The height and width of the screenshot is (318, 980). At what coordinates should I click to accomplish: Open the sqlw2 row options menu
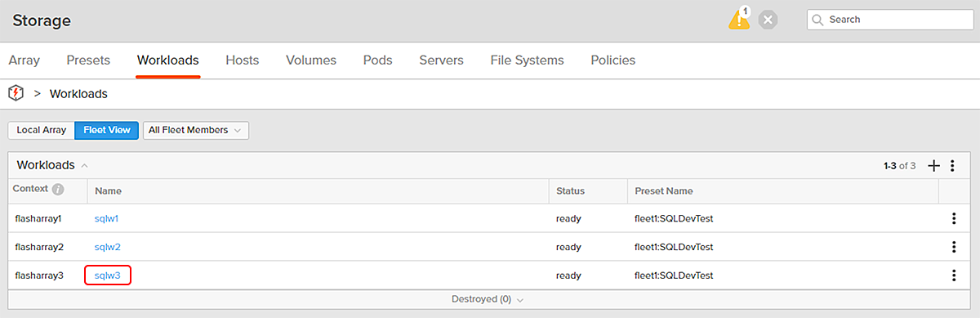(953, 247)
